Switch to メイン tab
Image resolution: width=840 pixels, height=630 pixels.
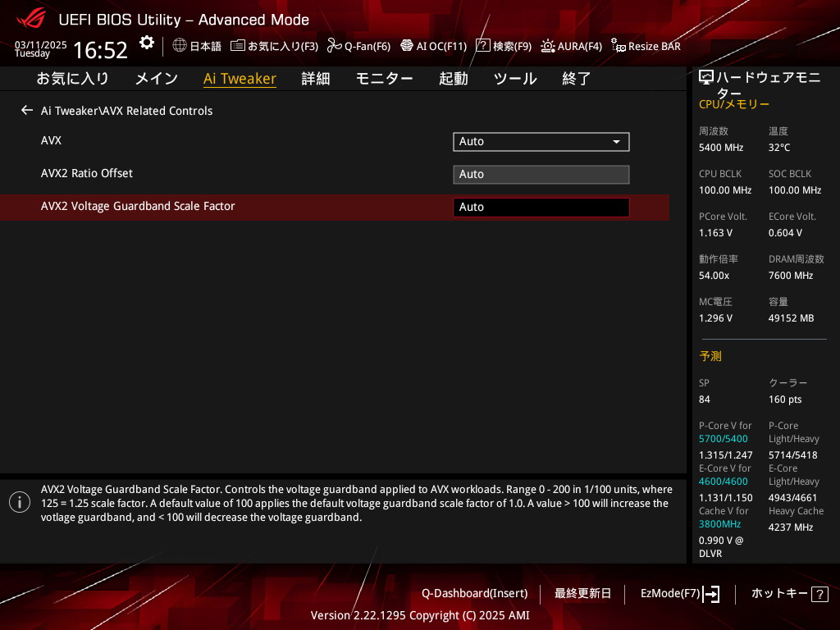click(157, 79)
